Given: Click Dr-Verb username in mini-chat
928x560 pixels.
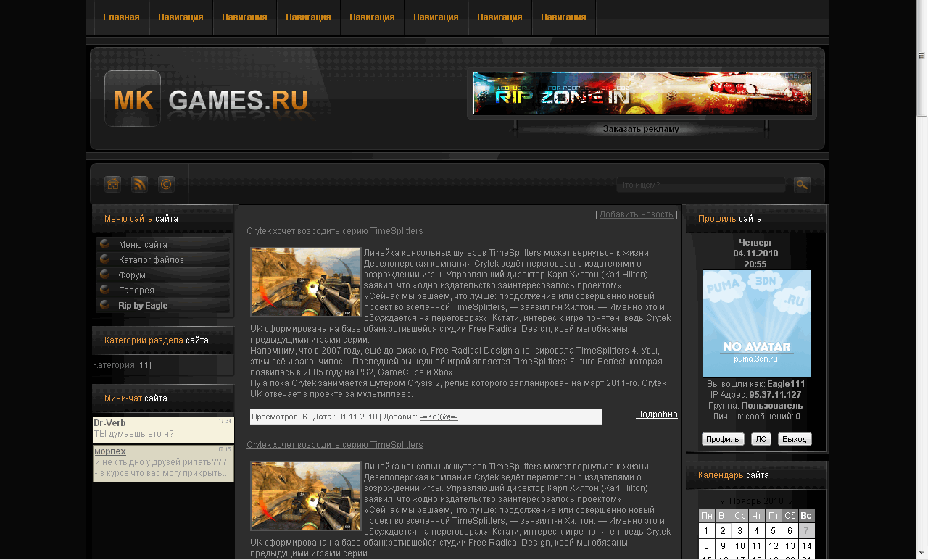Looking at the screenshot, I should pyautogui.click(x=109, y=422).
